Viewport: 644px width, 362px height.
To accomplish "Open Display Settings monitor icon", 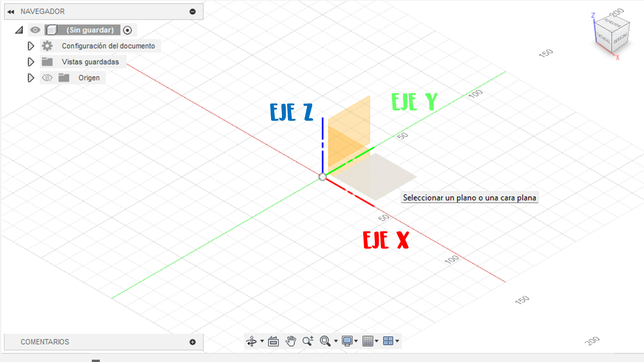I will (x=347, y=341).
